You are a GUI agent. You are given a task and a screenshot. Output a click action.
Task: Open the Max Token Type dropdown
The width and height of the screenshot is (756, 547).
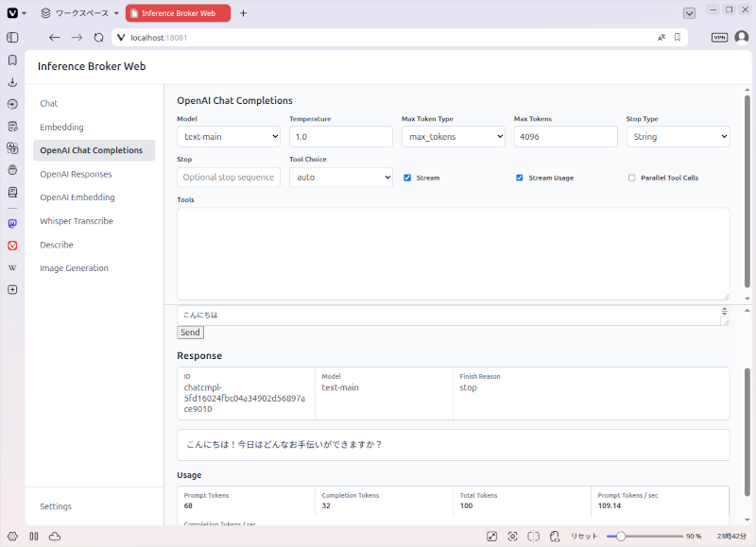454,137
